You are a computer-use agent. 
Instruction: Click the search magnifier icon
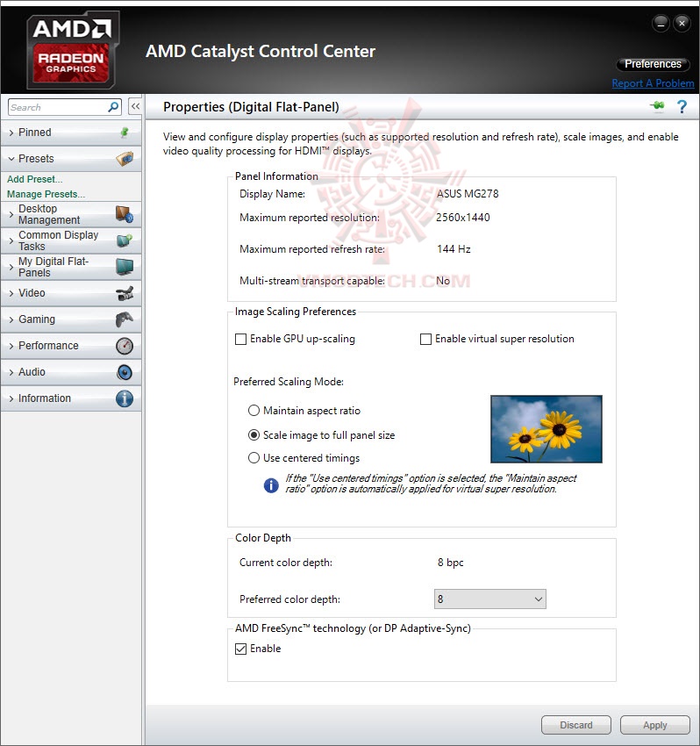click(x=113, y=107)
